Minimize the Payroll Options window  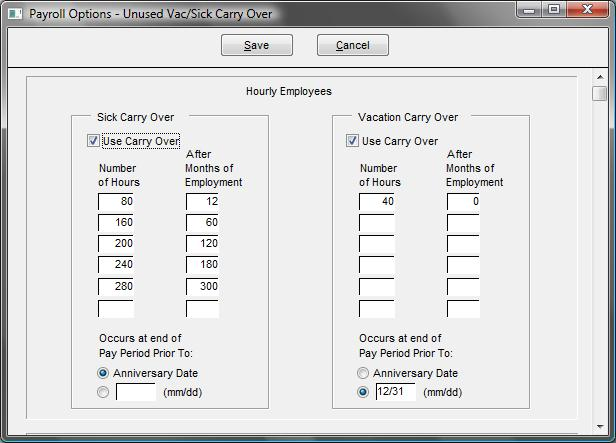coord(529,9)
